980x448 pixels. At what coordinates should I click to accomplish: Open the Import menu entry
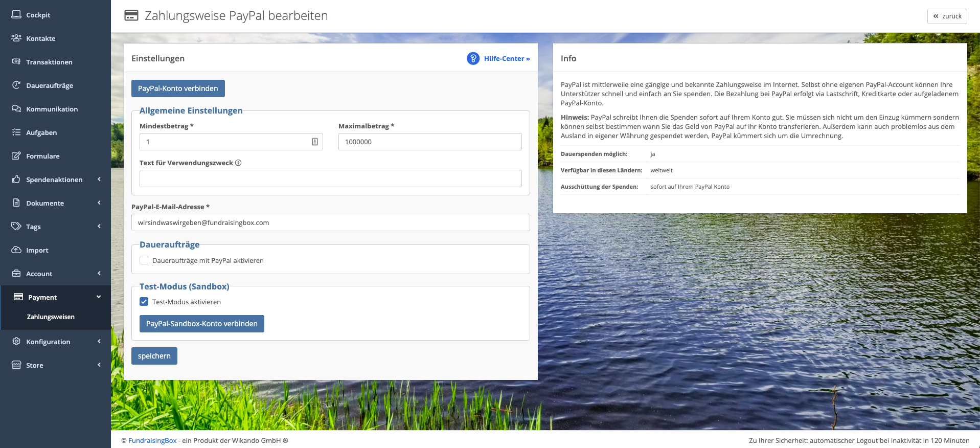click(x=55, y=250)
